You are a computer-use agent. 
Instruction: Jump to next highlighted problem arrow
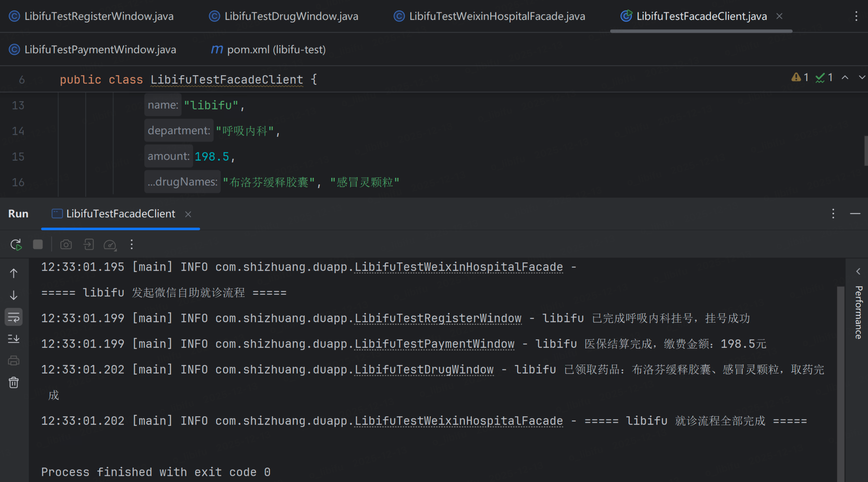tap(861, 78)
